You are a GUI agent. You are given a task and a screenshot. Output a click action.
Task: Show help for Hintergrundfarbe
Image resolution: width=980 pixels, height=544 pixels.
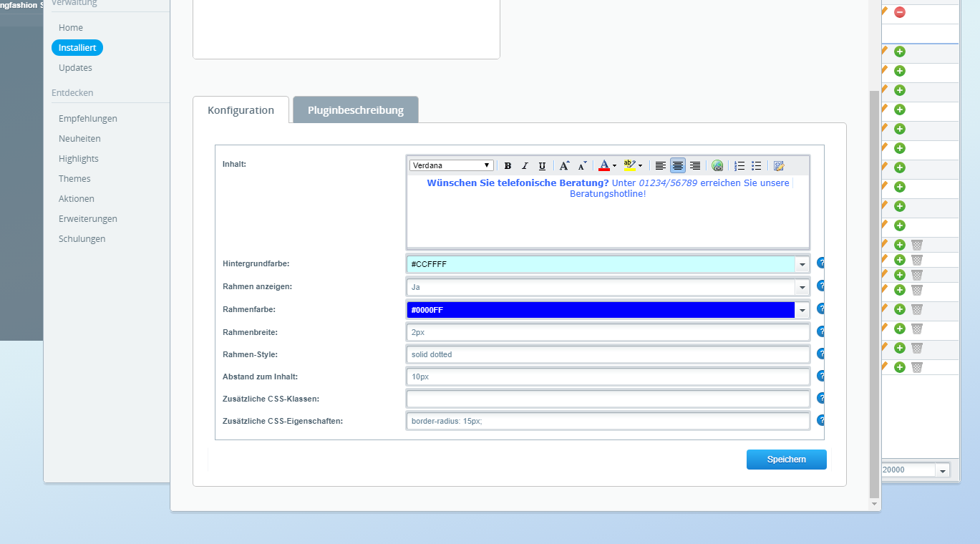coord(821,263)
